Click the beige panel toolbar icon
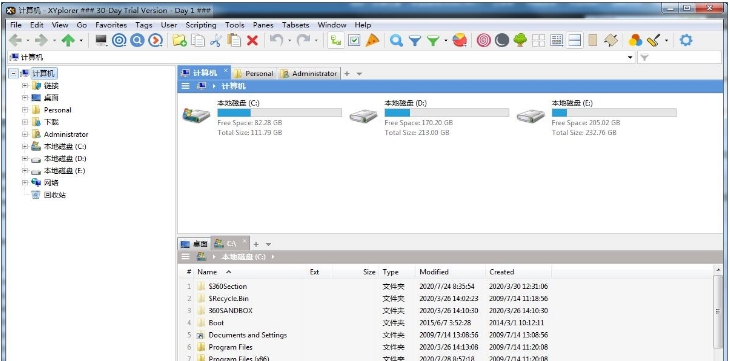Image resolution: width=730 pixels, height=361 pixels. pos(593,41)
